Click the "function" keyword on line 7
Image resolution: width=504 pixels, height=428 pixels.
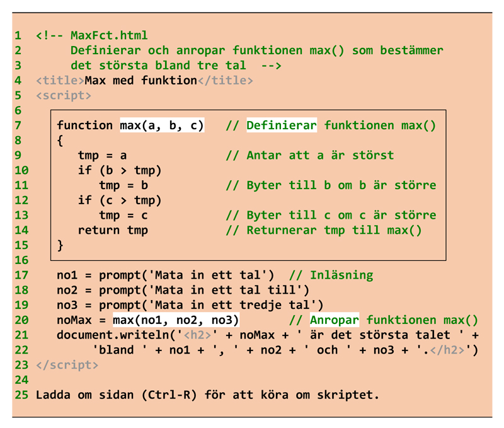tap(84, 125)
